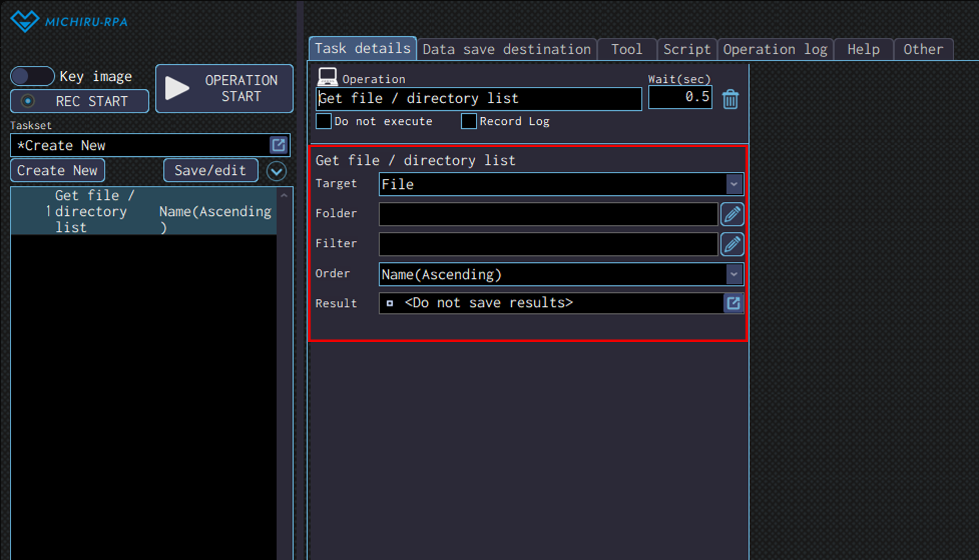
Task: Click the pencil icon beside Folder field
Action: pos(732,214)
